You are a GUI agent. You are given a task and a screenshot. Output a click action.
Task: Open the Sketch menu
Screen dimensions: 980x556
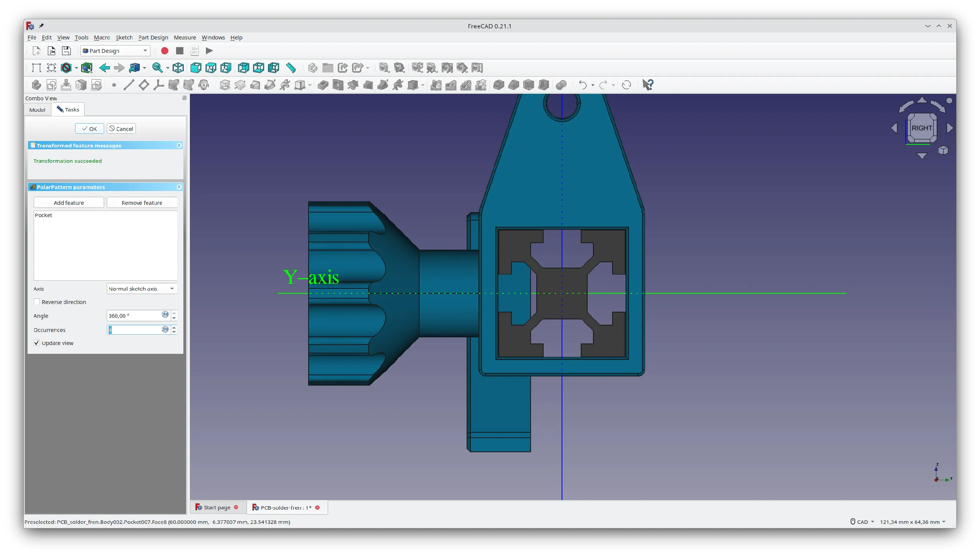pyautogui.click(x=124, y=38)
